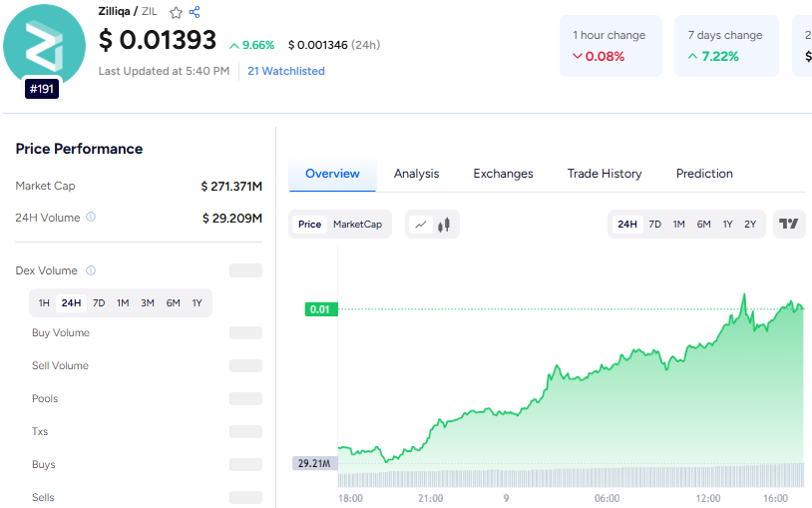Screen dimensions: 812x508
Task: Open the 21 Watchlisted link
Action: pyautogui.click(x=286, y=71)
